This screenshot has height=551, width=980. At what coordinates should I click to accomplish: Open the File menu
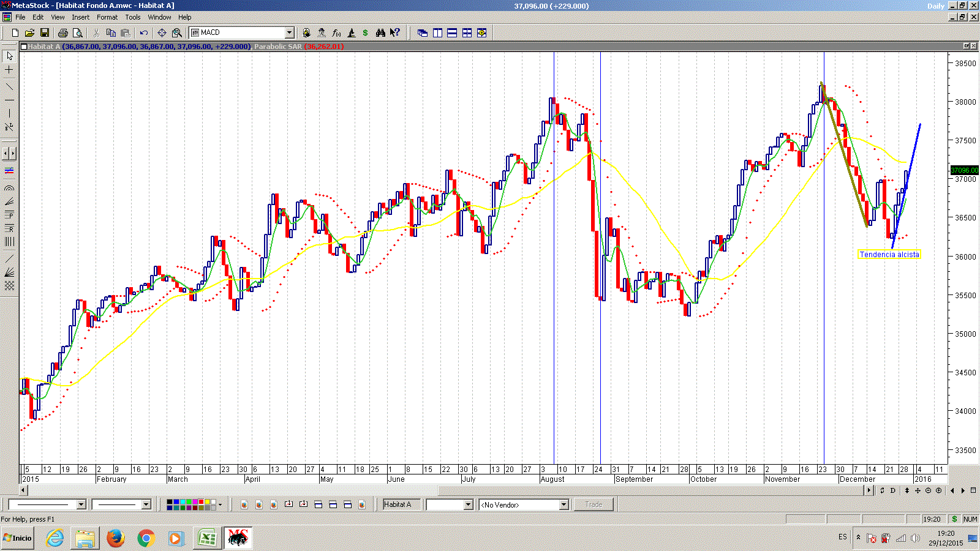(x=20, y=17)
